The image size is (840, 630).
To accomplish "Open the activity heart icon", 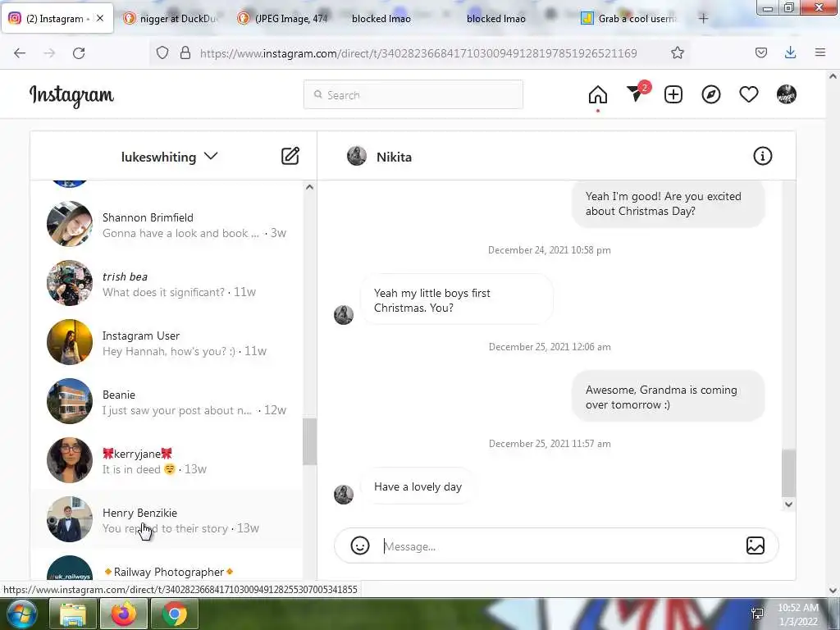I will click(749, 95).
